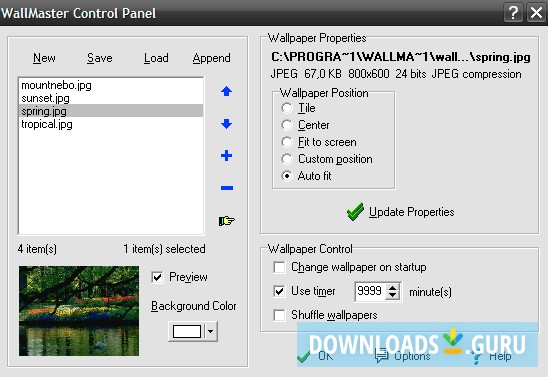
Task: Select the Center position option
Action: point(287,125)
